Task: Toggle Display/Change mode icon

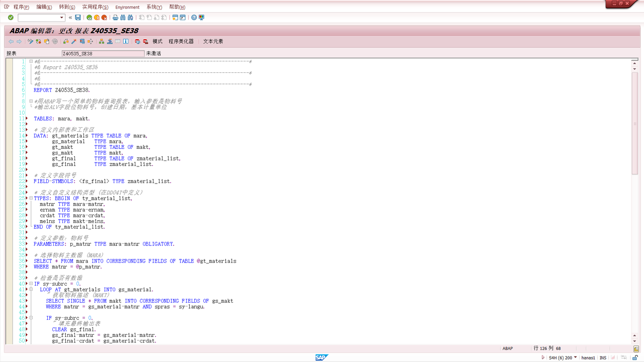Action: pyautogui.click(x=31, y=42)
